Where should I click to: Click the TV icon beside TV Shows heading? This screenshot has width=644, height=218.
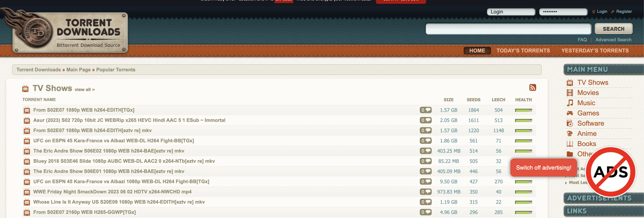[x=25, y=89]
